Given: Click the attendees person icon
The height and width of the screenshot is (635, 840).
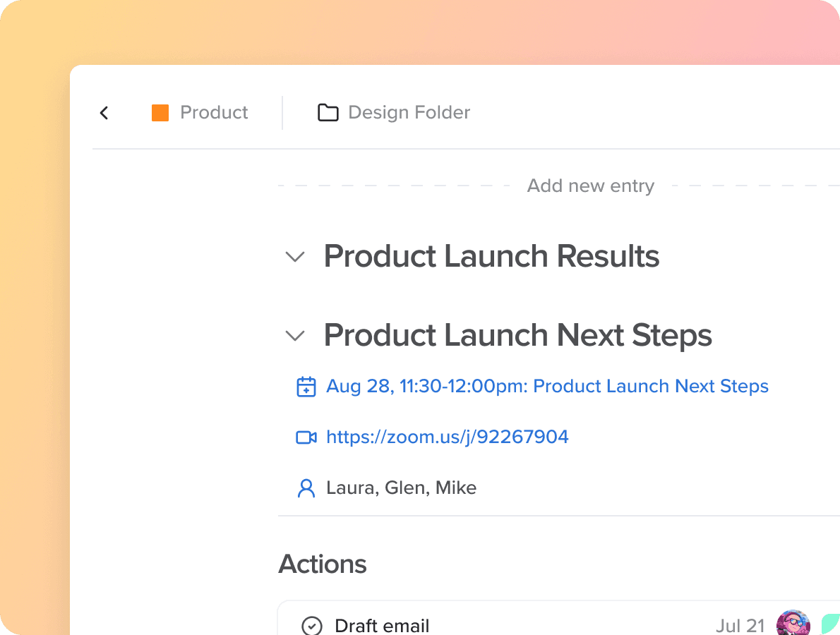Looking at the screenshot, I should coord(306,488).
